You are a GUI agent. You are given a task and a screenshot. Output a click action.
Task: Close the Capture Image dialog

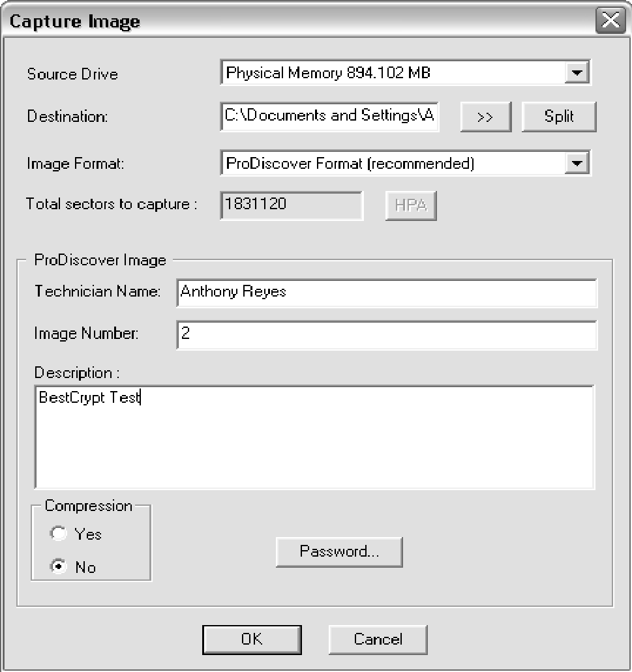coord(610,20)
